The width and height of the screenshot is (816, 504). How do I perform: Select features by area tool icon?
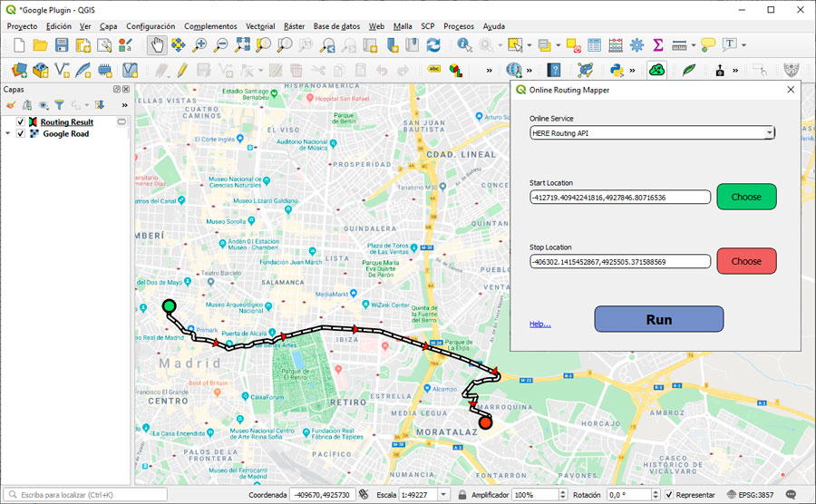click(x=515, y=45)
